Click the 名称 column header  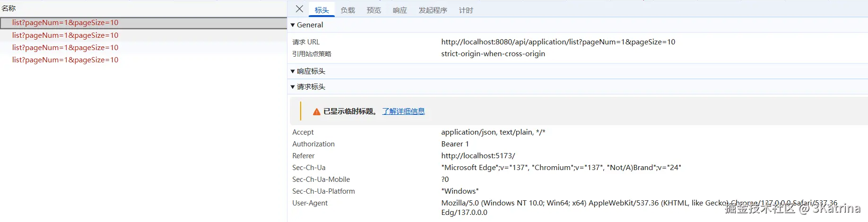click(9, 8)
